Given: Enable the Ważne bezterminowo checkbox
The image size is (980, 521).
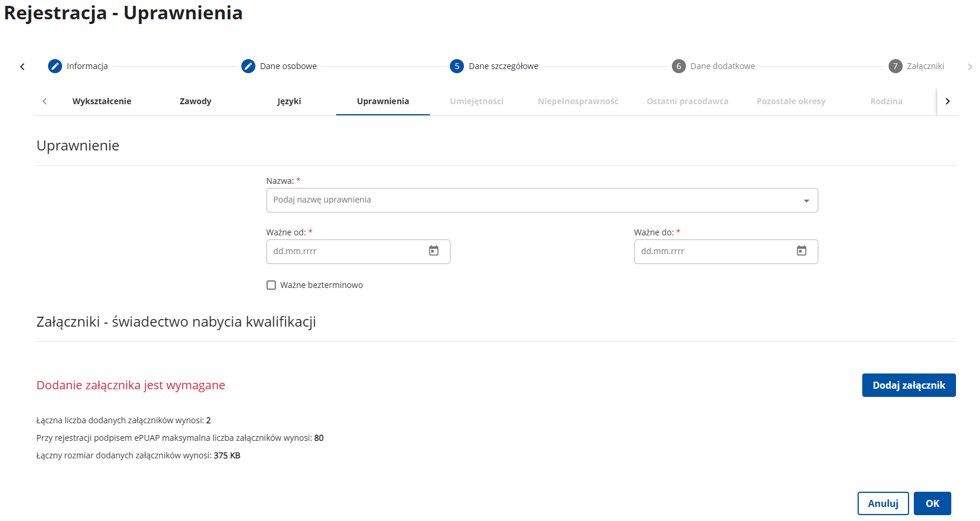Looking at the screenshot, I should [271, 285].
